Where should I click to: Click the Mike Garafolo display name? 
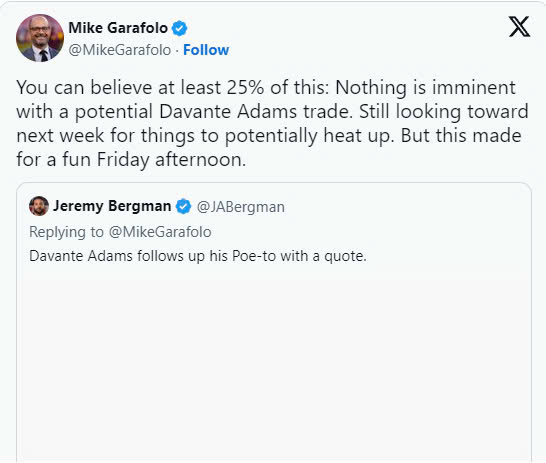point(118,28)
